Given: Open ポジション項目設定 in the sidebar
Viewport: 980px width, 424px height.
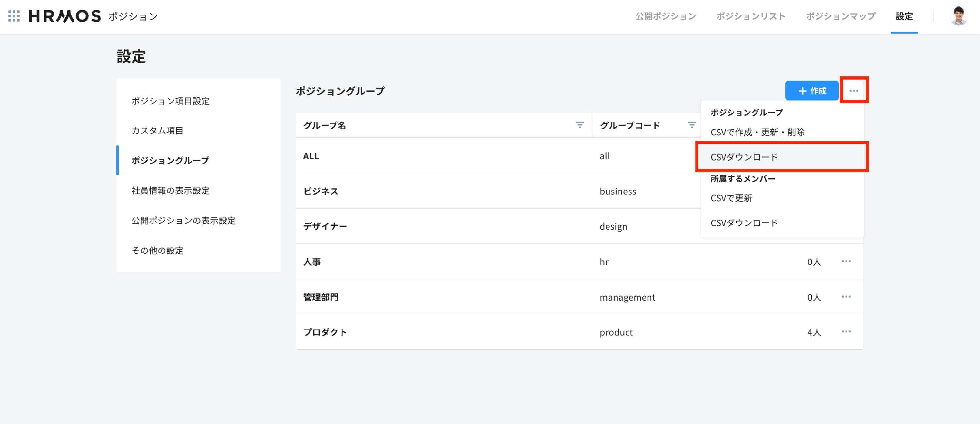Looking at the screenshot, I should coord(171,101).
